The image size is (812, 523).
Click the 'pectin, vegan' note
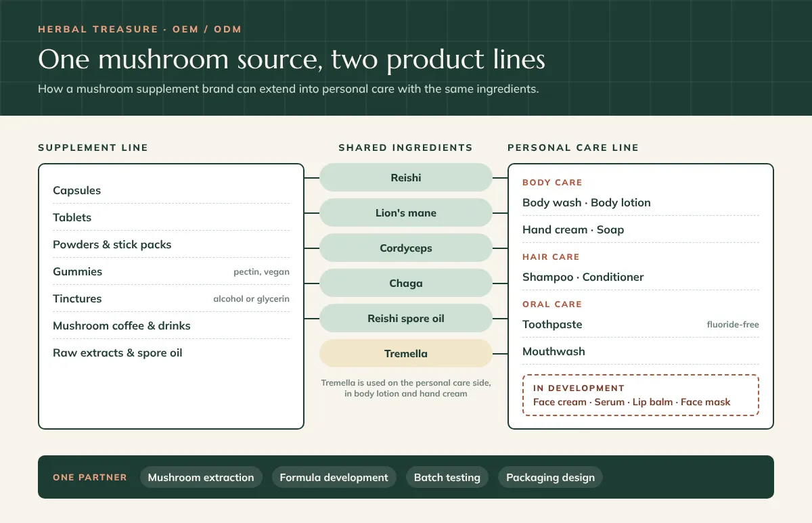[261, 272]
